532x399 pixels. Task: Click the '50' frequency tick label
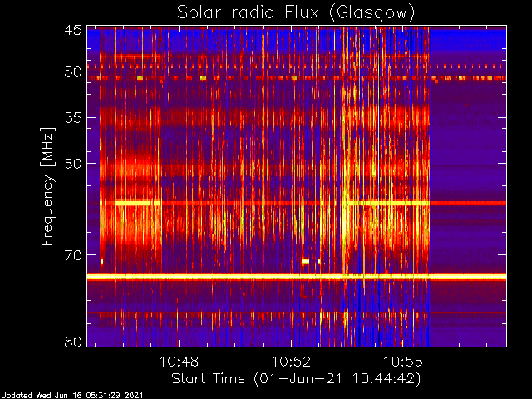click(x=73, y=72)
